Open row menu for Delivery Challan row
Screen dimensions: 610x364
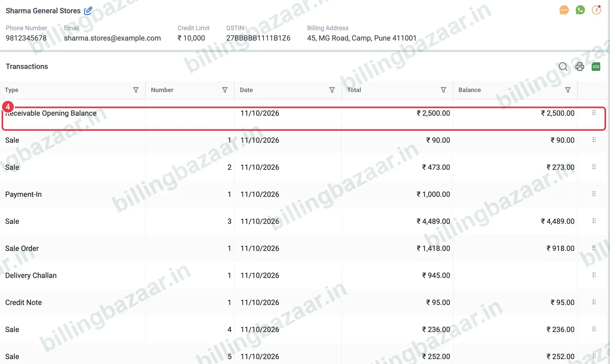click(x=594, y=275)
